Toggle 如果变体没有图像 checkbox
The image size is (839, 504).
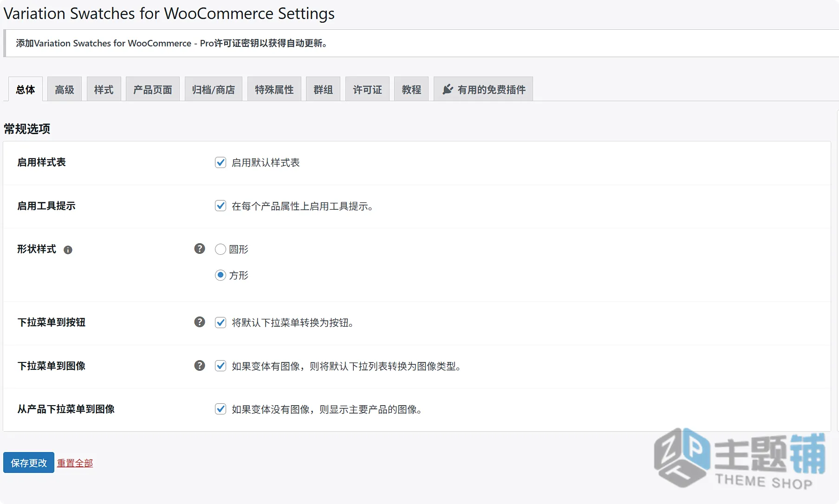point(221,409)
